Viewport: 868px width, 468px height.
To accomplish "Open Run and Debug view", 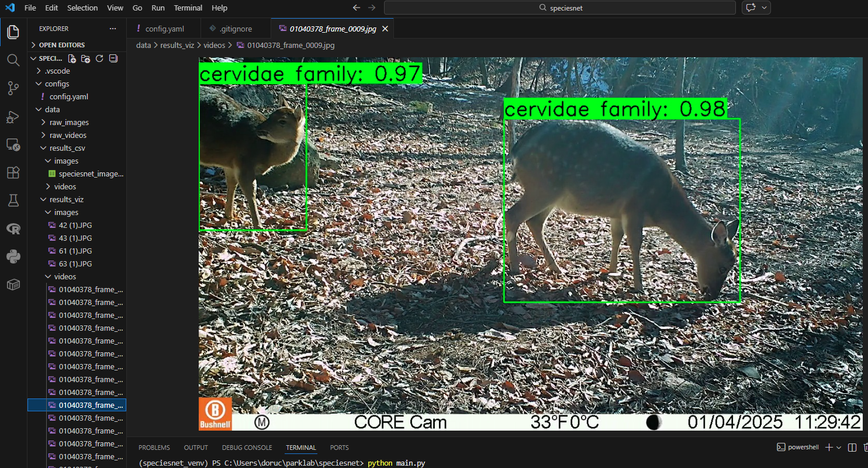I will pos(13,116).
